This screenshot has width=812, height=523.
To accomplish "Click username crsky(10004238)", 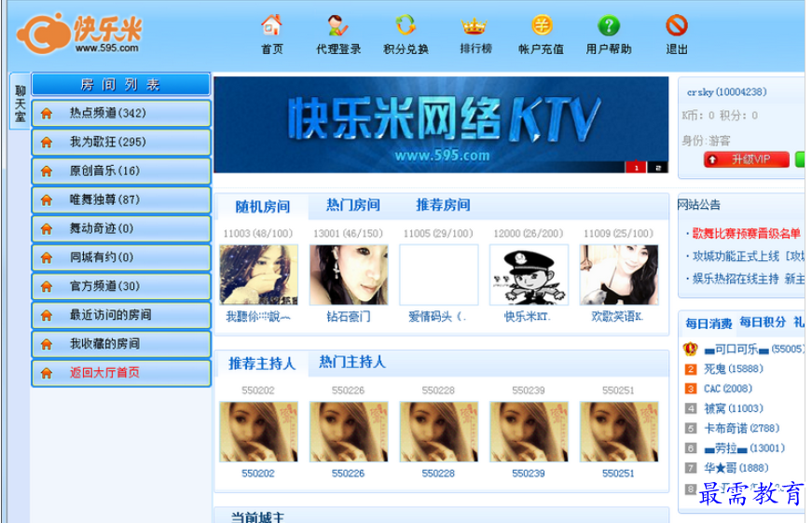I will (726, 92).
